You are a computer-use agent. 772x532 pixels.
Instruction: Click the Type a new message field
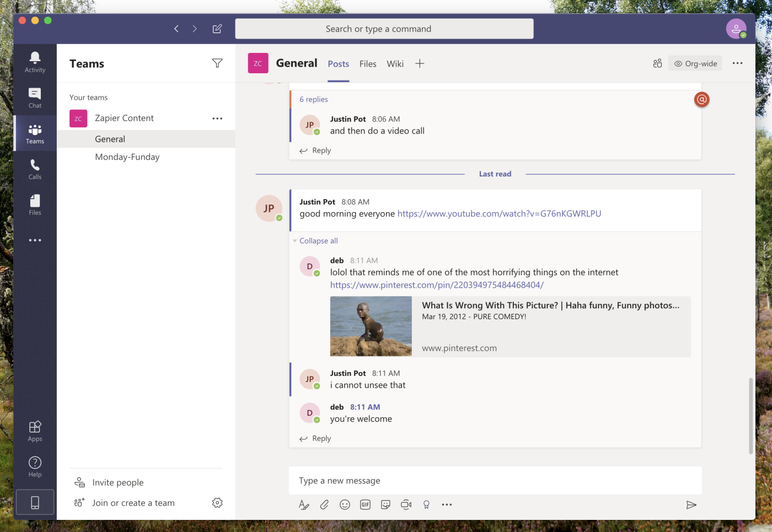pos(495,481)
